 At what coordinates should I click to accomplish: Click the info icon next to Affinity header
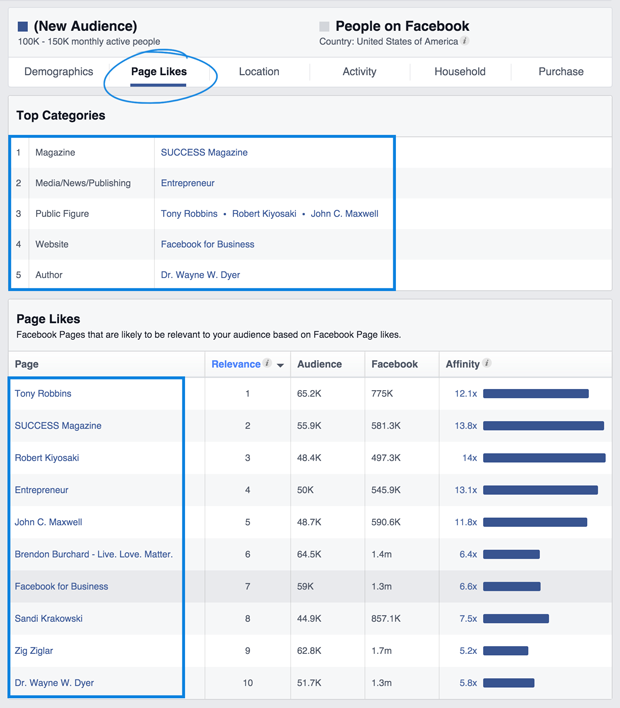pos(487,363)
